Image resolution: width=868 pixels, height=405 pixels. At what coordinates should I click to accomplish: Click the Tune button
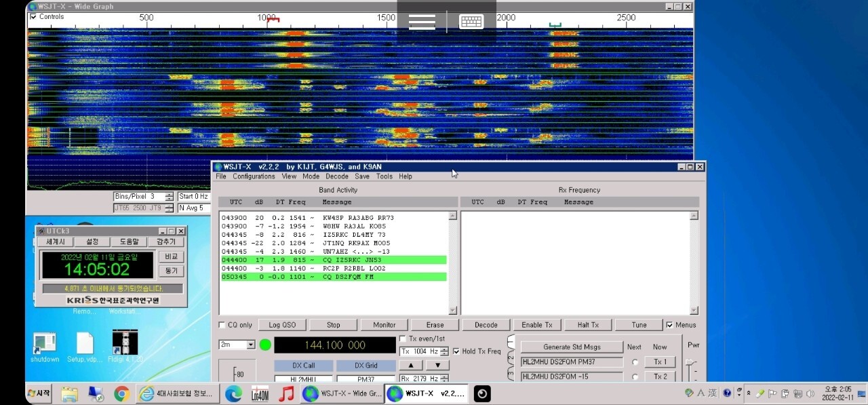click(x=639, y=325)
